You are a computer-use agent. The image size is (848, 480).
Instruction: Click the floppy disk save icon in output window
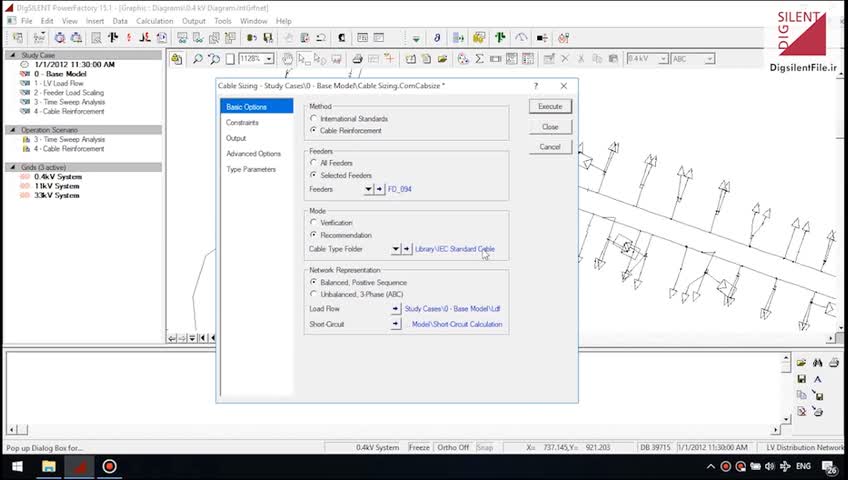[x=801, y=379]
